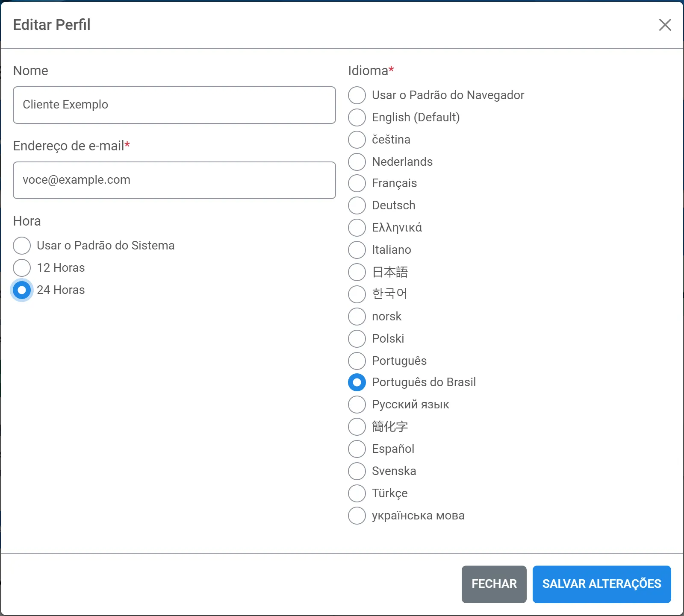Choose Italiano language option
This screenshot has height=616, width=684.
[x=357, y=250]
